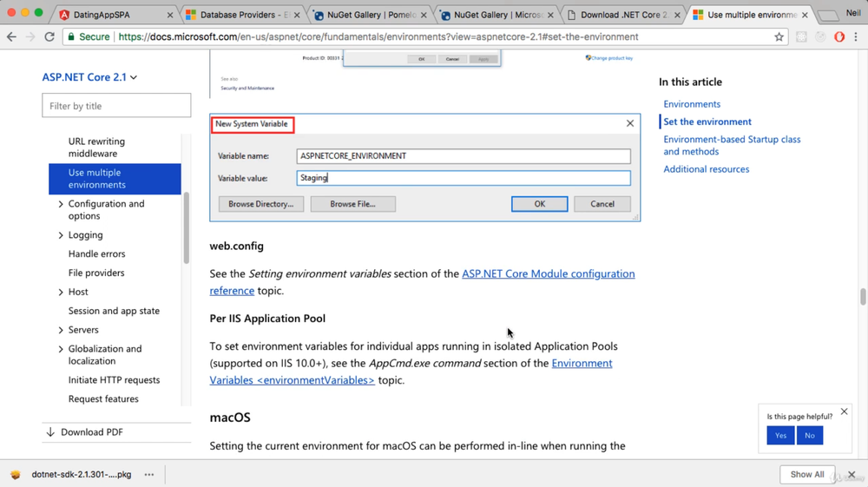Close the downloads bar
The image size is (868, 487).
point(852,474)
